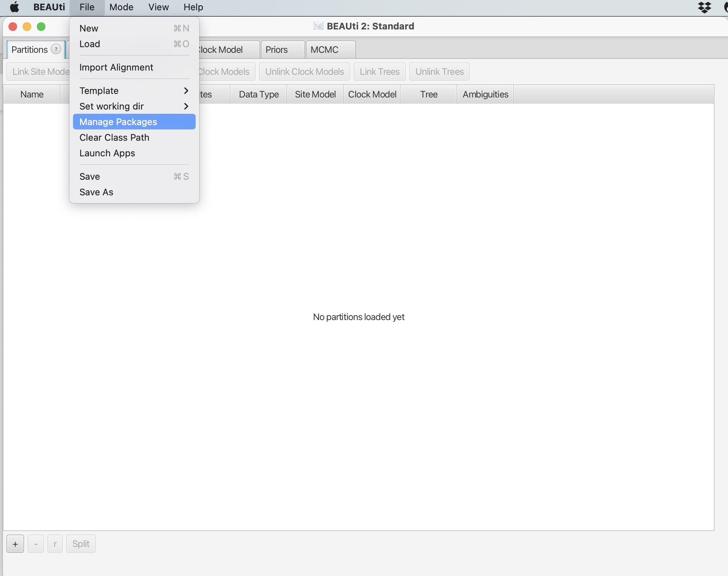Screen dimensions: 728x576
Task: Click the minus remove partition button
Action: pos(36,544)
